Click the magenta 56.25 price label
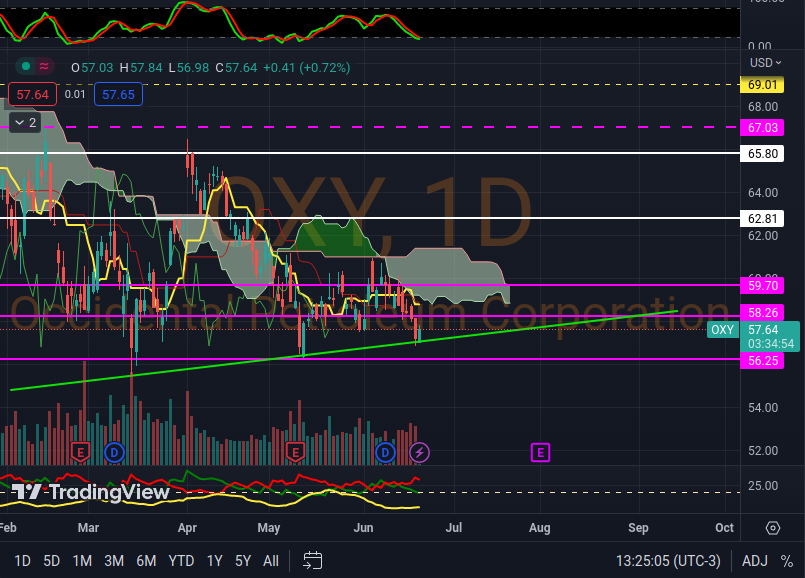Image resolution: width=805 pixels, height=578 pixels. (762, 360)
